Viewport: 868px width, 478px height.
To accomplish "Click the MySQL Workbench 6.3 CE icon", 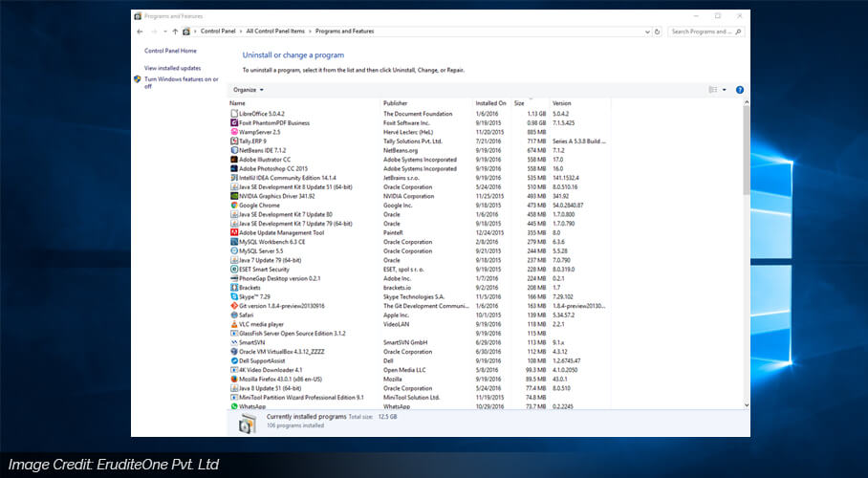I will point(234,242).
